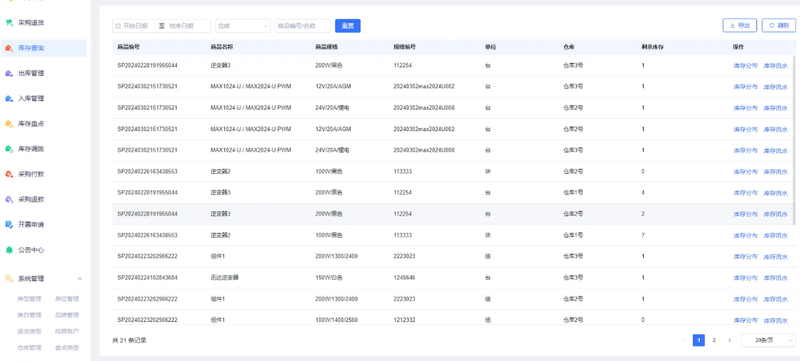Go to the next page arrow

pos(729,340)
